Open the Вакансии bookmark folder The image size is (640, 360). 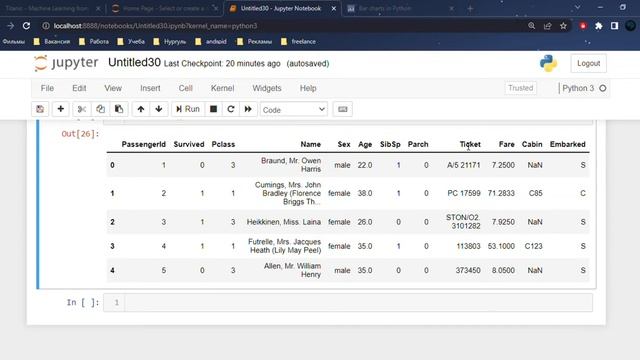[52, 42]
